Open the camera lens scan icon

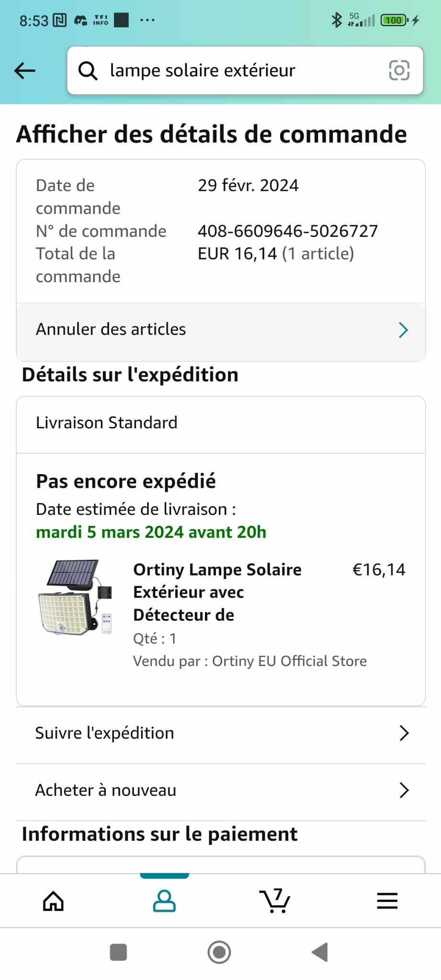(399, 71)
